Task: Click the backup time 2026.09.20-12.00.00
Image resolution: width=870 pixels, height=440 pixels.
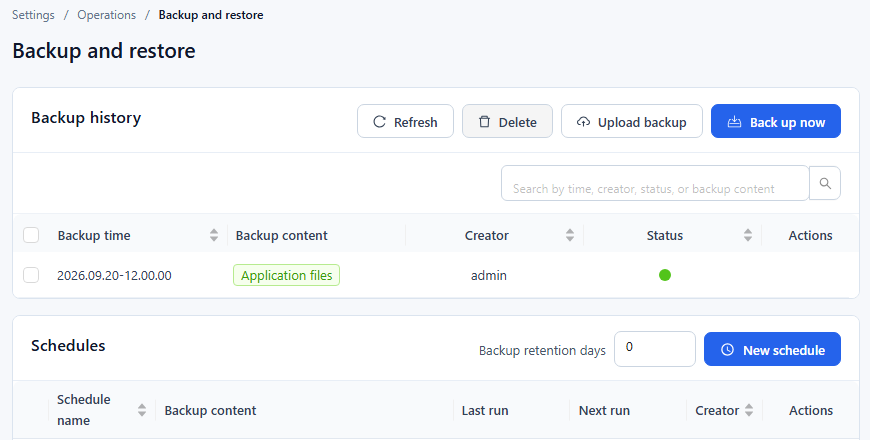Action: [114, 275]
